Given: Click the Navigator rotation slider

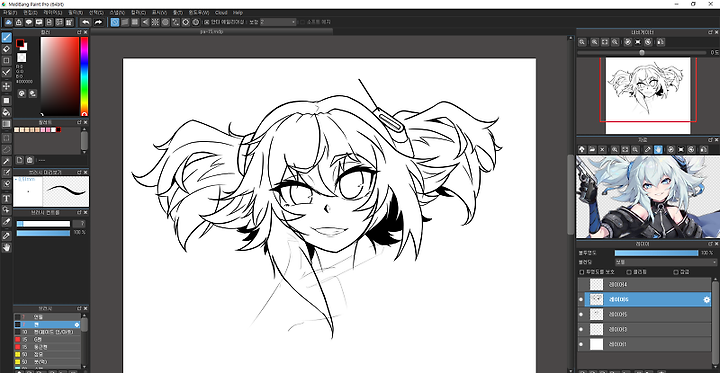Looking at the screenshot, I should [641, 53].
